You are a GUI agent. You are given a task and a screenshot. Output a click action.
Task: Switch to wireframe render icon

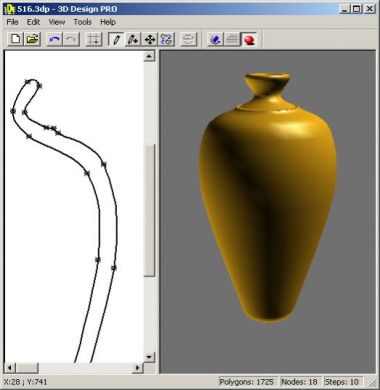232,39
